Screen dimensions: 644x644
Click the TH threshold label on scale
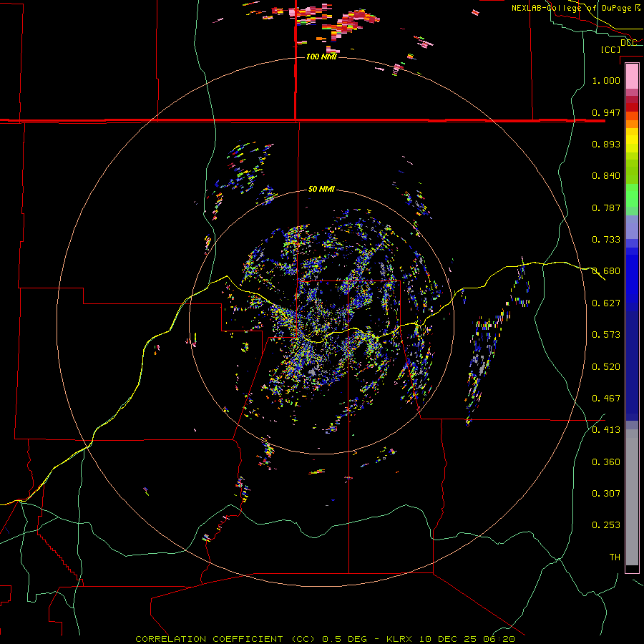pos(615,557)
